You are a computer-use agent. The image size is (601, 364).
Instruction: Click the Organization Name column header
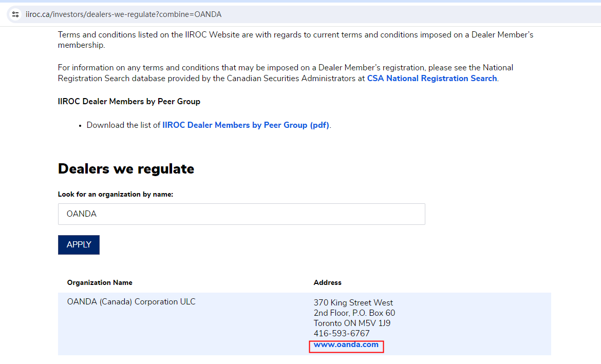pyautogui.click(x=100, y=282)
